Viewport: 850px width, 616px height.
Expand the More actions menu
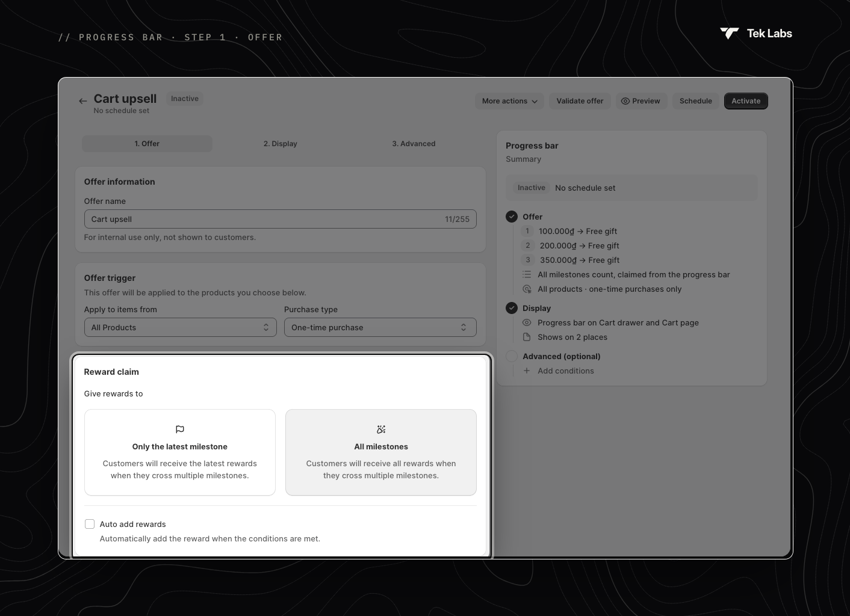(x=510, y=101)
